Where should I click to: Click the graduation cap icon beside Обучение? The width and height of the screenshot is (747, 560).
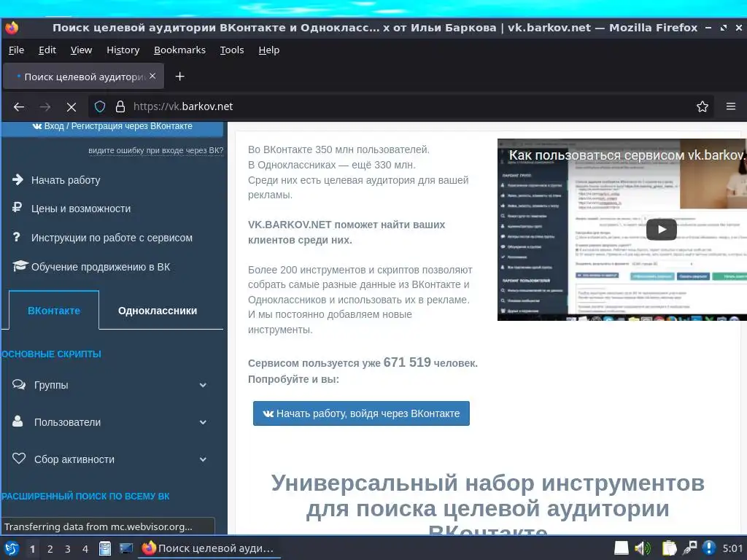coord(20,265)
